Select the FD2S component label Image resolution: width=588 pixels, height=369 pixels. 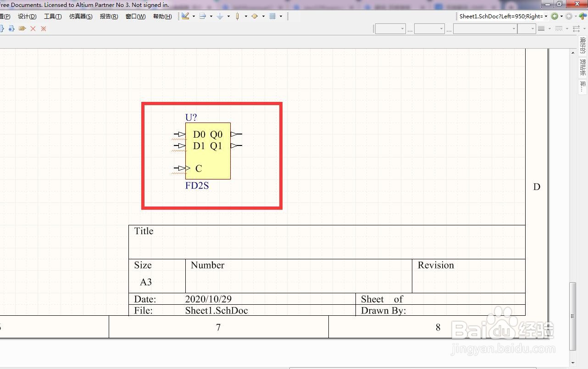(x=197, y=186)
